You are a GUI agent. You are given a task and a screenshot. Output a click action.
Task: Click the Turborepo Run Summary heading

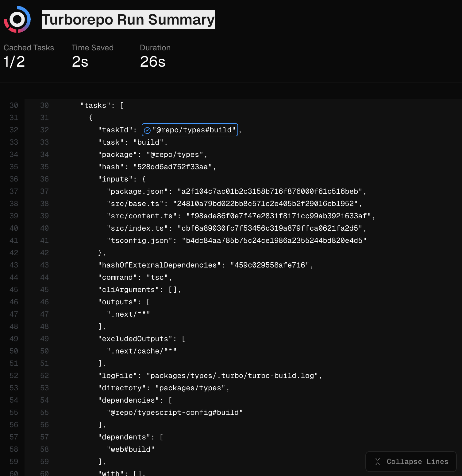coord(128,19)
